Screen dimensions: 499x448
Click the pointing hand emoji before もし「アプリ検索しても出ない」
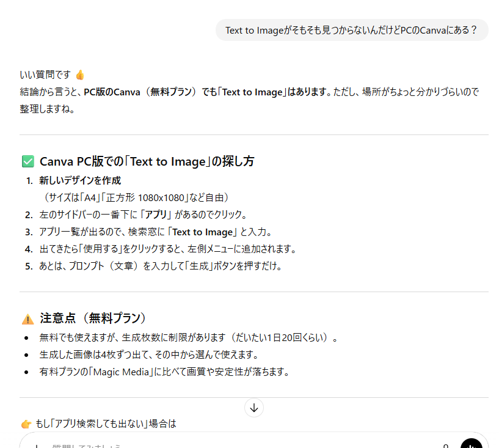click(x=26, y=424)
